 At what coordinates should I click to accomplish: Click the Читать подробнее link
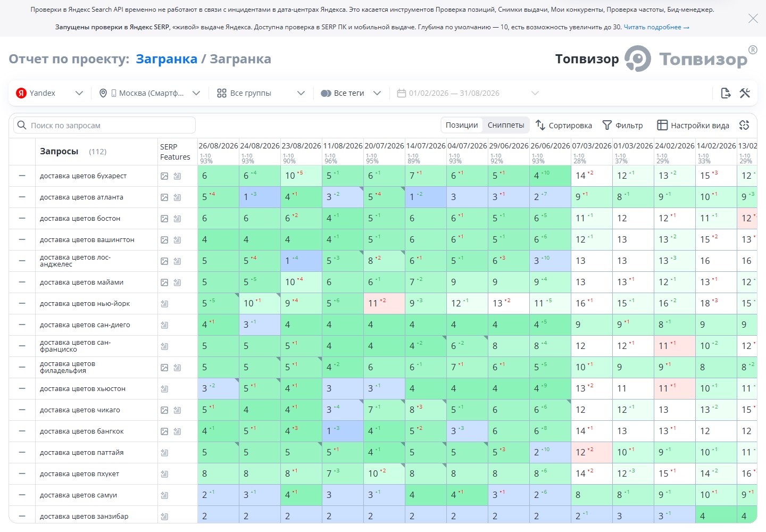pos(656,27)
